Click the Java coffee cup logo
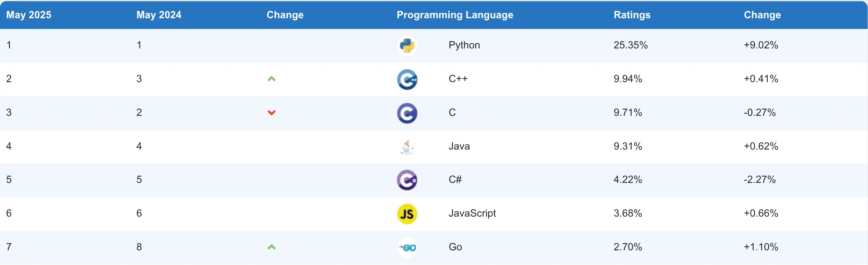This screenshot has height=265, width=868. point(407,147)
